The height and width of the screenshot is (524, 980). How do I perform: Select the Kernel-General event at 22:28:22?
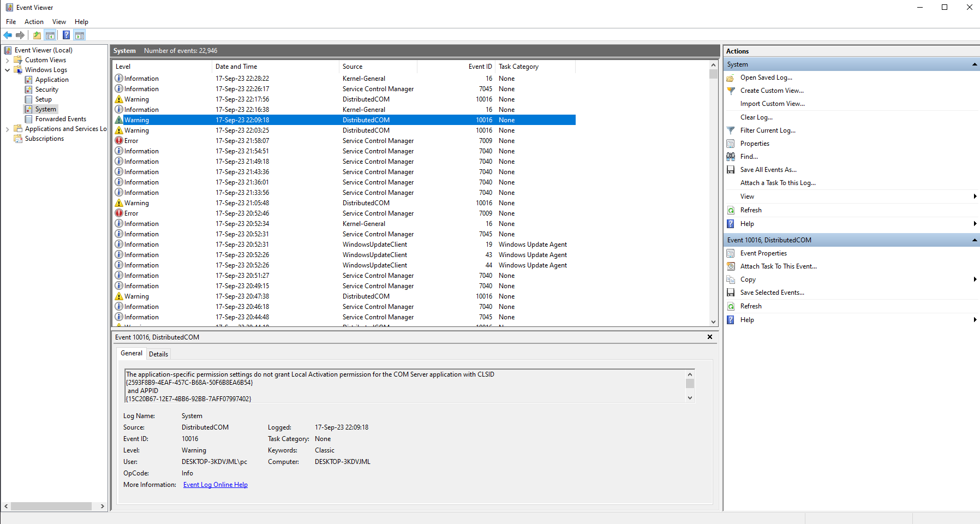point(345,79)
